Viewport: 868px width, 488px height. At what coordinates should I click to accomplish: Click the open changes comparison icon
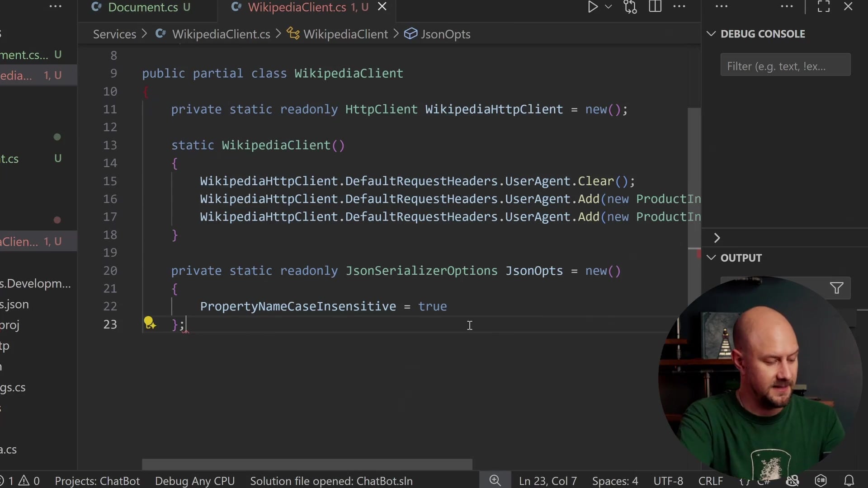[x=630, y=6]
